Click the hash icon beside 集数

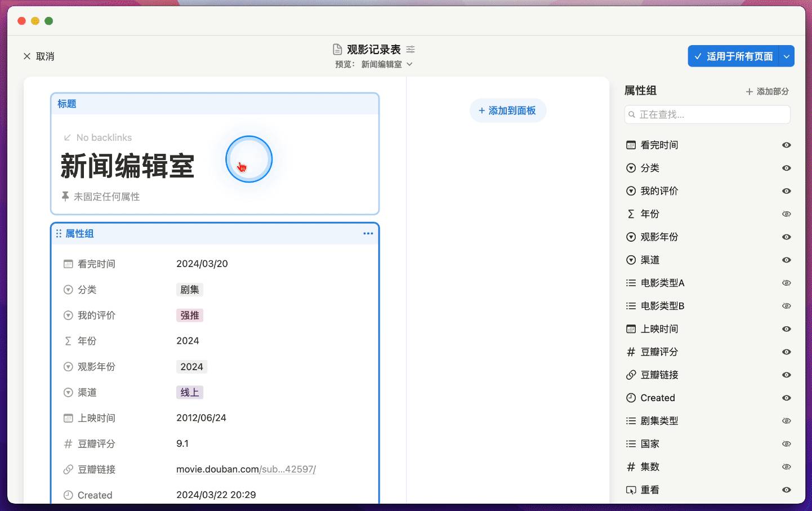[x=631, y=466]
